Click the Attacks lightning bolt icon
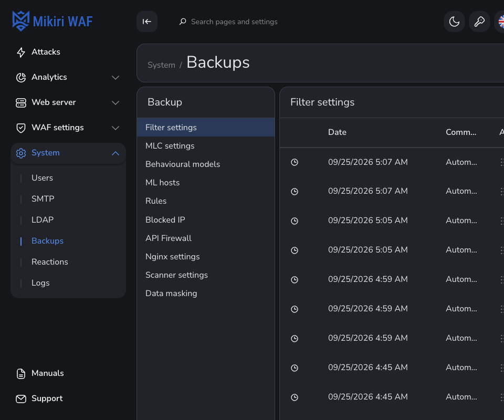Viewport: 504px width, 420px height. (21, 52)
